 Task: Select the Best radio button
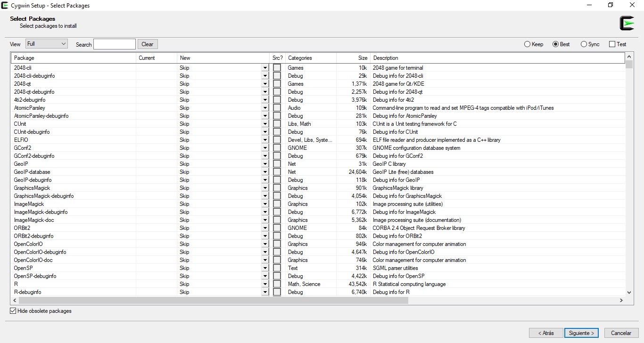tap(561, 44)
